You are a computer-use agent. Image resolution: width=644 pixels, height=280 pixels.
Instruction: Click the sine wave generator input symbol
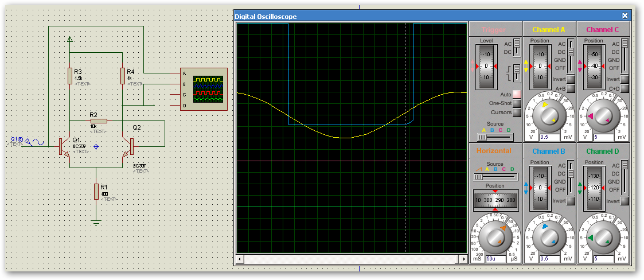[x=36, y=141]
